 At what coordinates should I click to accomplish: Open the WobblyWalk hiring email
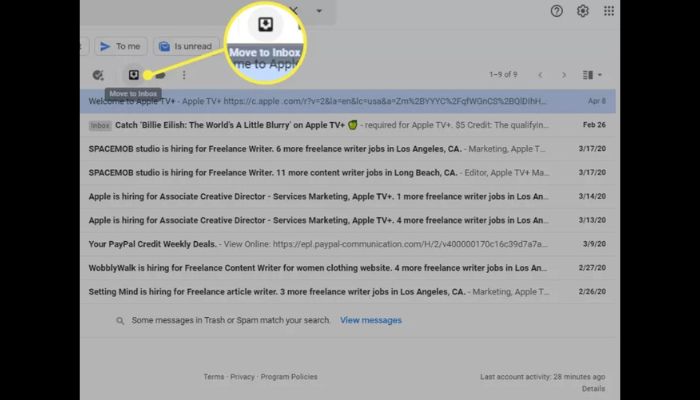(348, 268)
